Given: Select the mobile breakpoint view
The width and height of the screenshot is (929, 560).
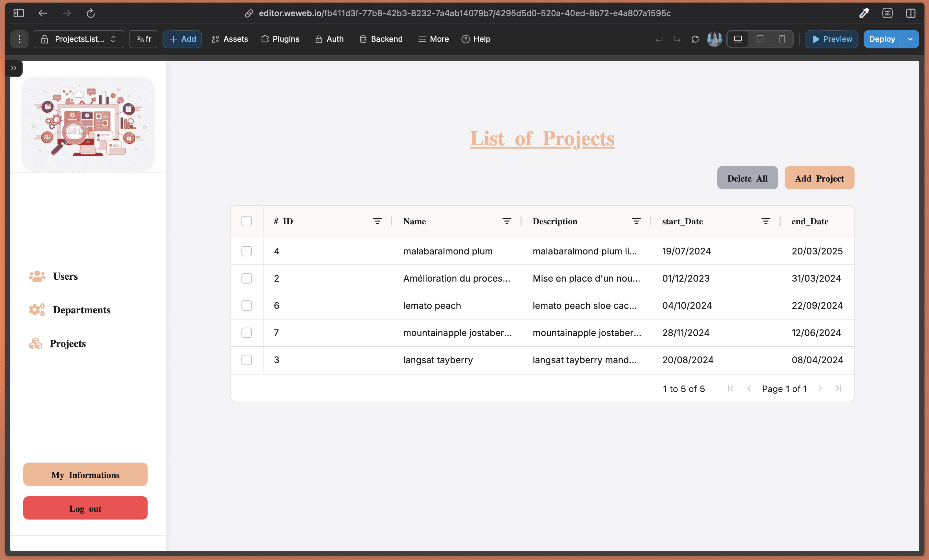Looking at the screenshot, I should 782,39.
